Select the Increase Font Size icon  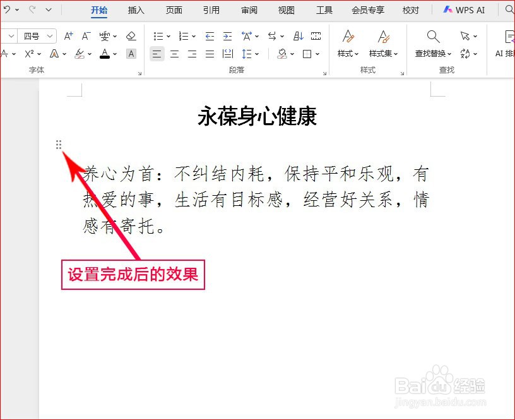pyautogui.click(x=68, y=36)
